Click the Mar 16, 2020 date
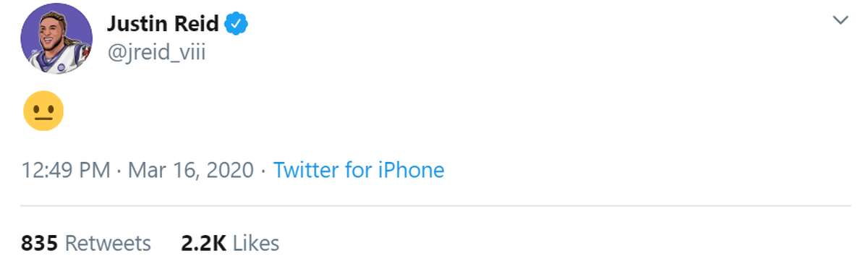The width and height of the screenshot is (868, 277). [x=191, y=171]
